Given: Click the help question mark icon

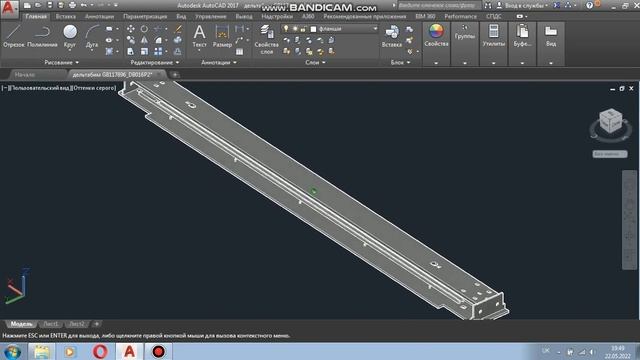Looking at the screenshot, I should point(589,5).
